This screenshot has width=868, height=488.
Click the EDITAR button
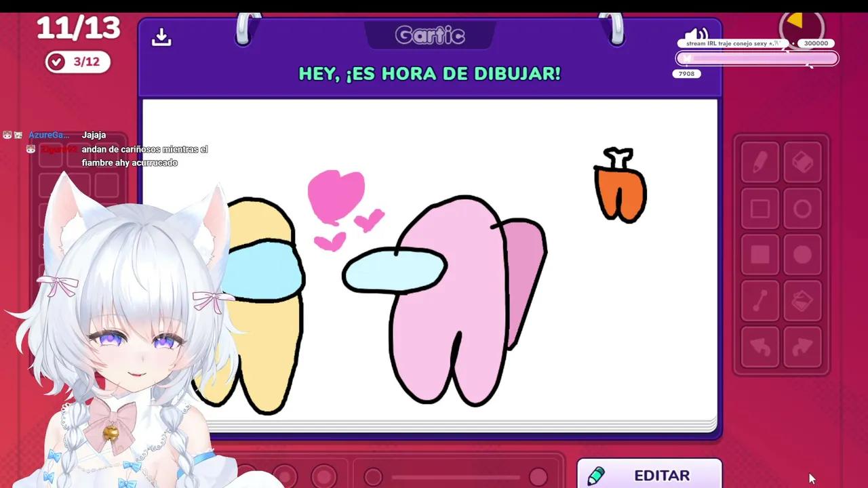(649, 474)
